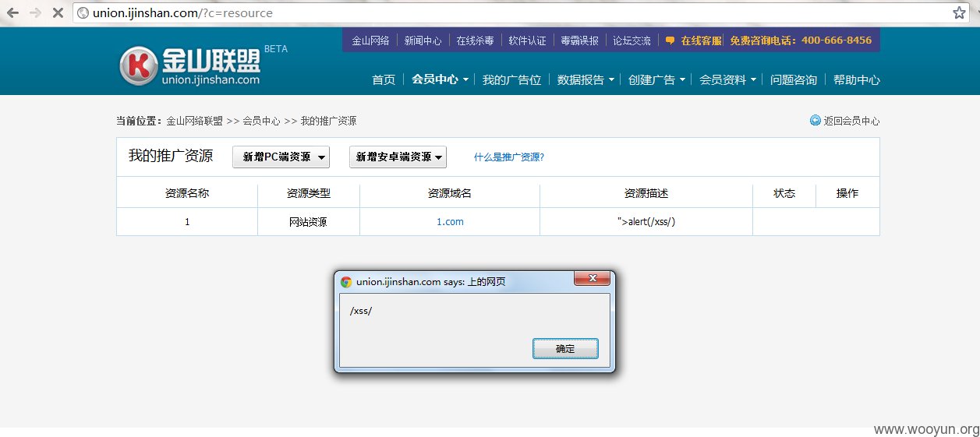Viewport: 980px width, 437px height.
Task: Open the 论坛交流 top link
Action: 632,41
